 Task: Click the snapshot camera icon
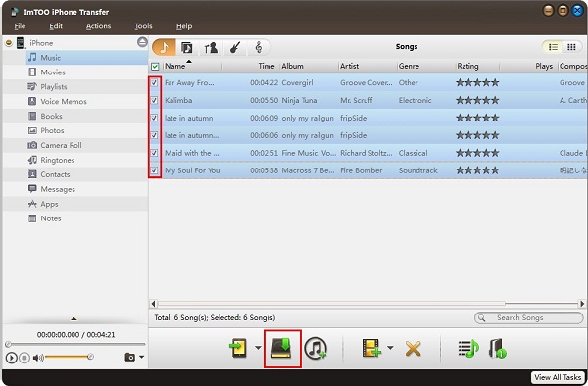129,357
